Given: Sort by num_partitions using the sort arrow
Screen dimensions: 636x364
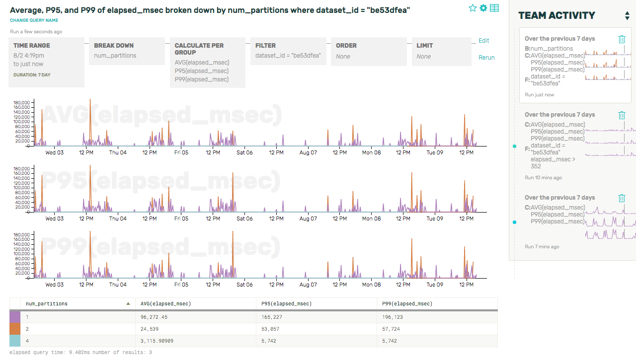Looking at the screenshot, I should [x=128, y=304].
